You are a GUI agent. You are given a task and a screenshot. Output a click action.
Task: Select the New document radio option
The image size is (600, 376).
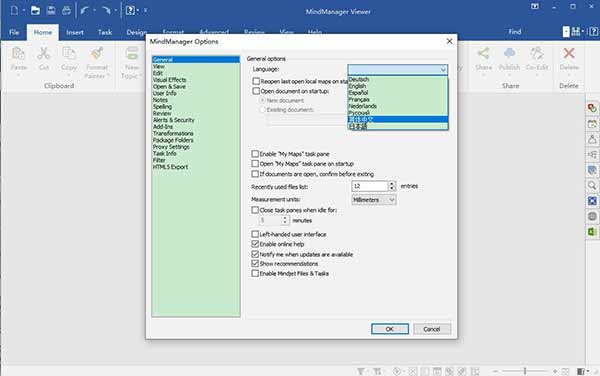tap(262, 100)
